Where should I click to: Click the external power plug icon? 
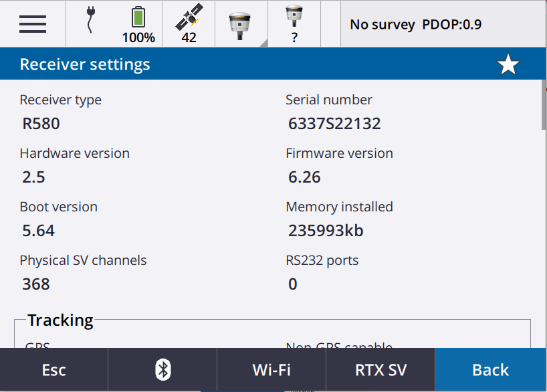(x=90, y=20)
